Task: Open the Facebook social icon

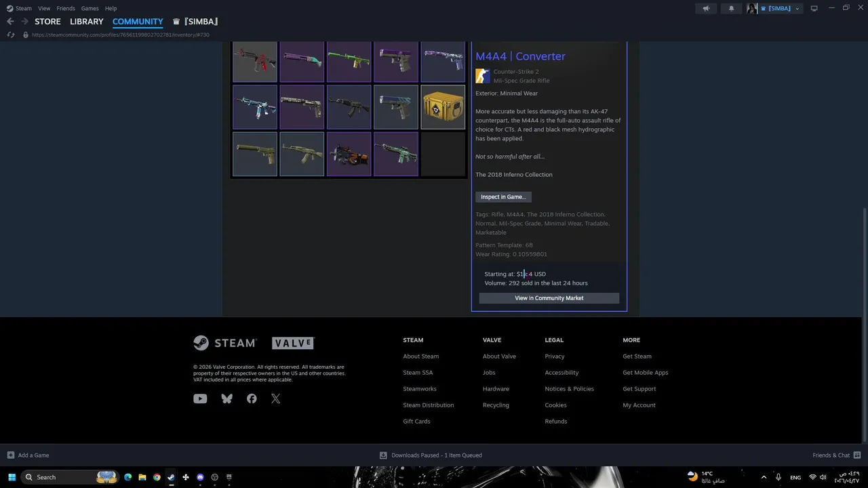Action: 252,399
